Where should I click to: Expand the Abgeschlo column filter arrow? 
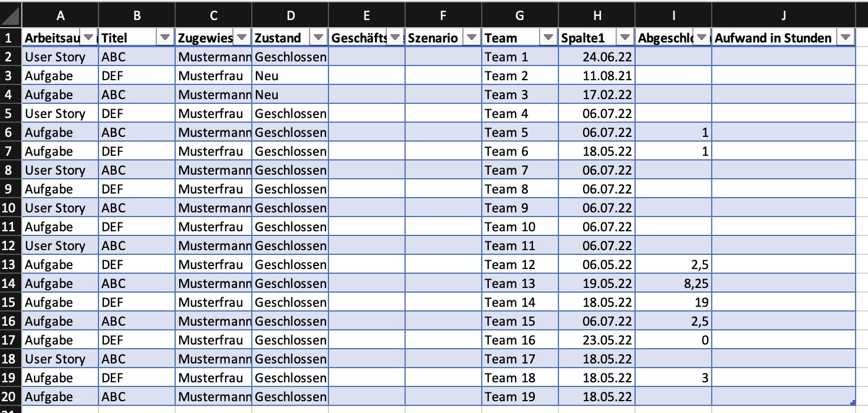pyautogui.click(x=702, y=38)
